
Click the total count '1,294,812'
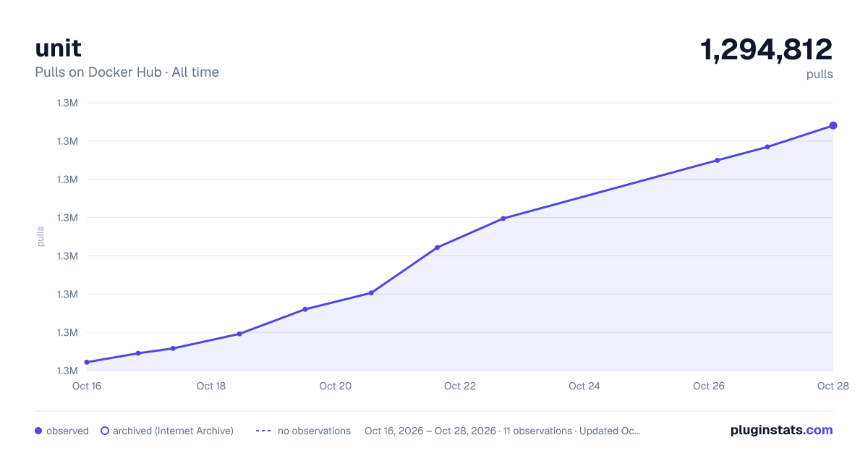(x=766, y=49)
